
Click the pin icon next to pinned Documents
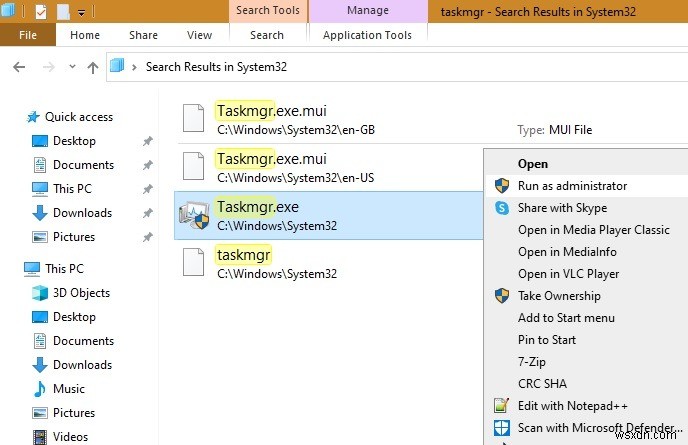point(147,165)
